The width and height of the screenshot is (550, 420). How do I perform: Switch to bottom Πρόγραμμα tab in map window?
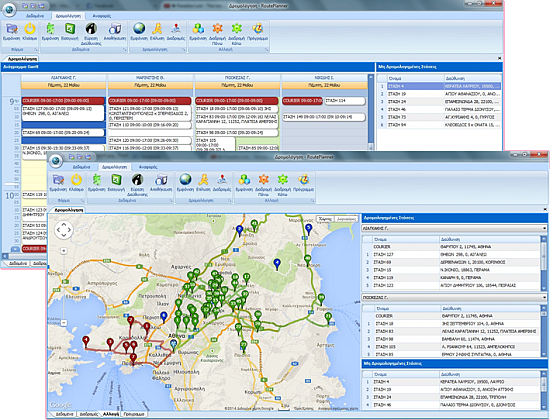[x=134, y=414]
